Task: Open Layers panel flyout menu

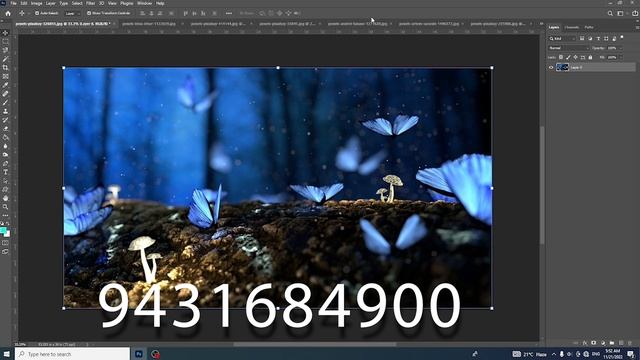Action: click(636, 27)
